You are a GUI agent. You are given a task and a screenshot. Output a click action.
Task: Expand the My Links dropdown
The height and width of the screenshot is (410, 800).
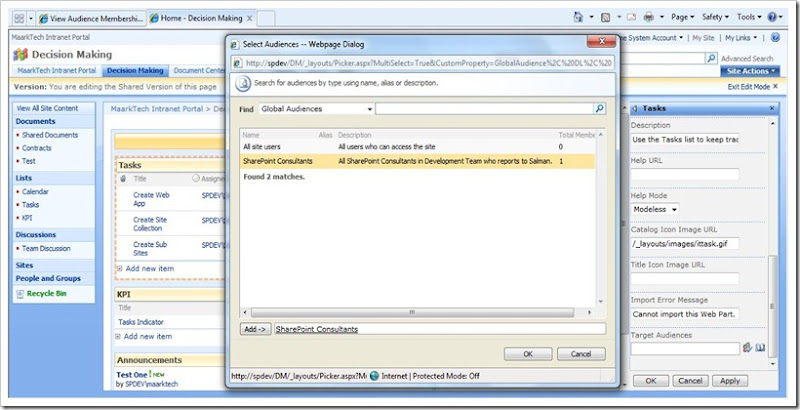[x=741, y=38]
